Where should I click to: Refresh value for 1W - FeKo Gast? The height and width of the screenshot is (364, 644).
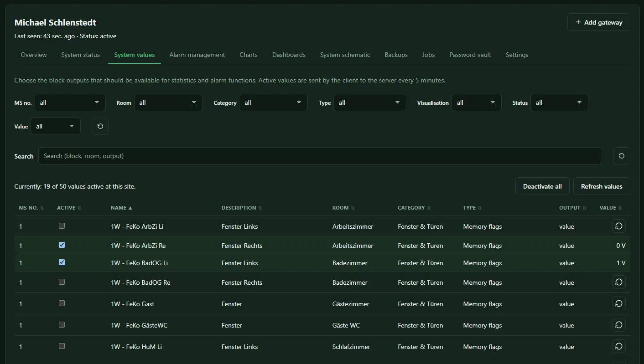(x=618, y=303)
